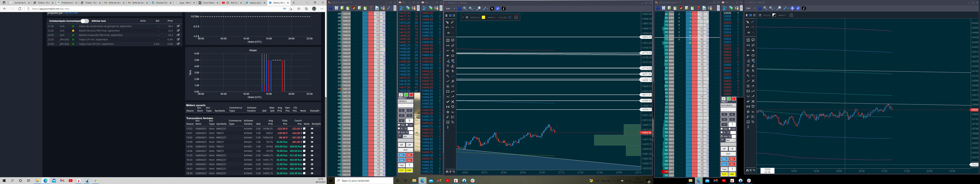Image resolution: width=980 pixels, height=184 pixels.
Task: Switch to the Cours Nasdaq browser tab
Action: click(208, 3)
